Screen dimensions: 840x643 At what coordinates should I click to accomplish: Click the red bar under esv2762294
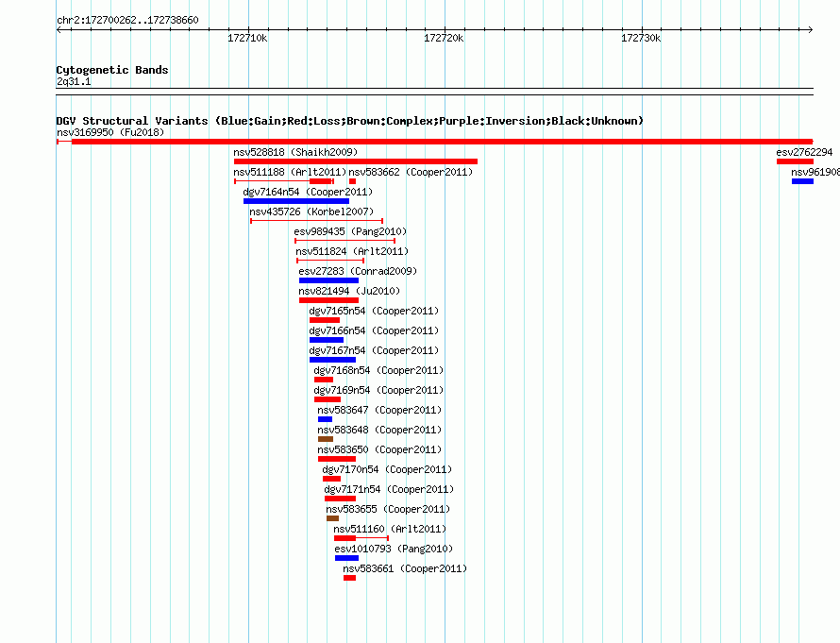795,161
